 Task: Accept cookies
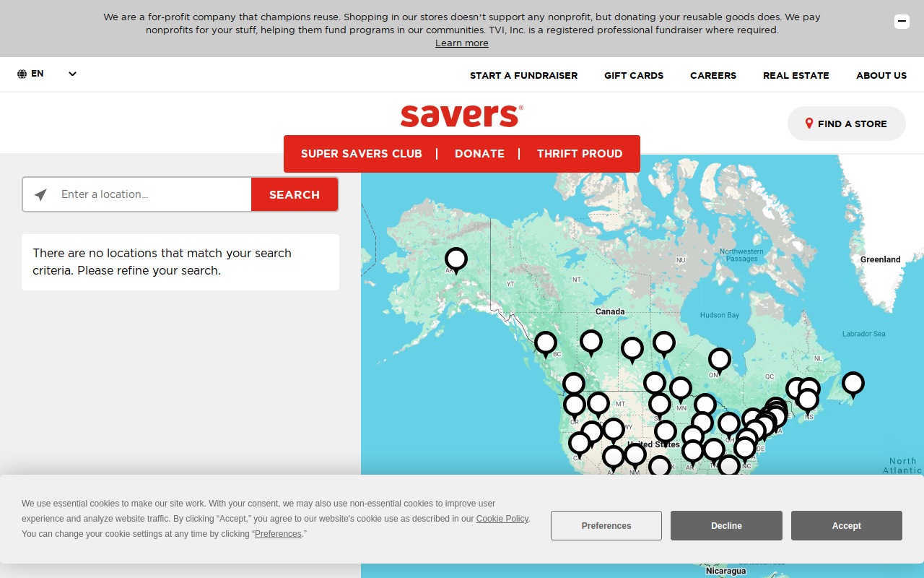[x=847, y=526]
